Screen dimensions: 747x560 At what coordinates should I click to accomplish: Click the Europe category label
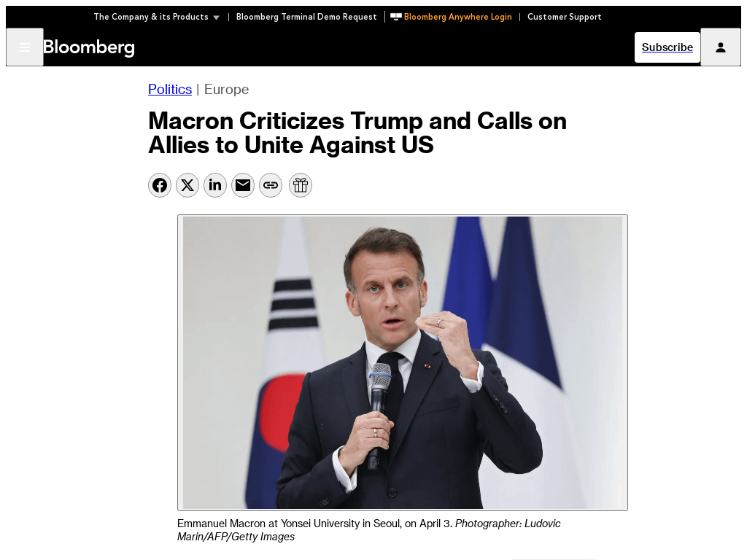226,90
